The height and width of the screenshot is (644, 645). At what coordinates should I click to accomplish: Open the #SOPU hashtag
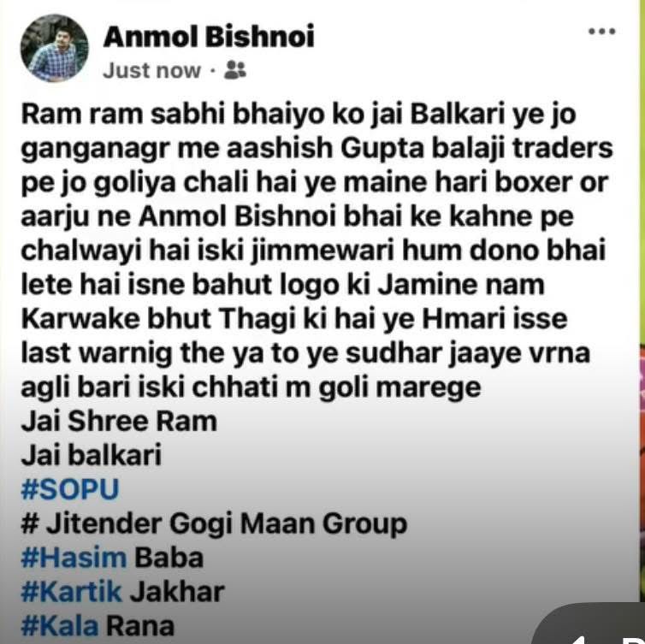(70, 489)
